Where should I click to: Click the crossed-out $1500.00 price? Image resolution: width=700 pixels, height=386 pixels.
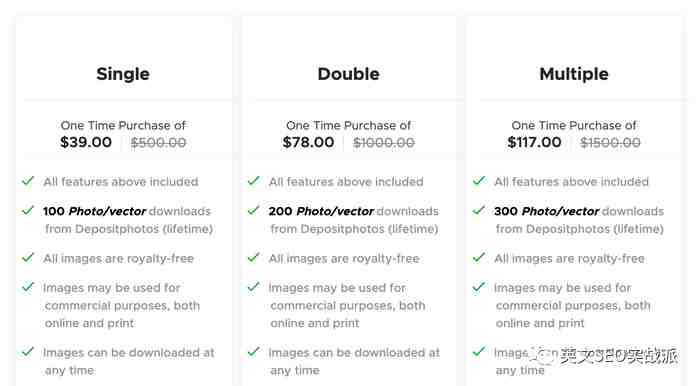point(610,143)
